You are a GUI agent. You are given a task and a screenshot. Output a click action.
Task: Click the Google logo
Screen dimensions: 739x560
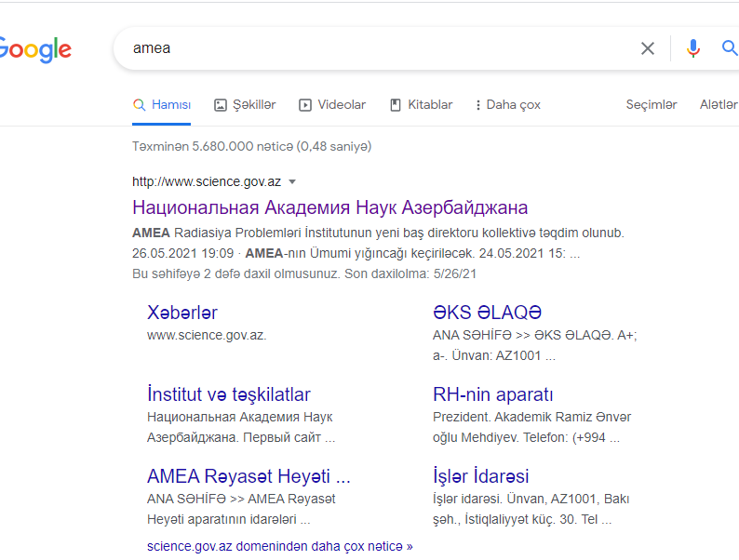[x=35, y=49]
